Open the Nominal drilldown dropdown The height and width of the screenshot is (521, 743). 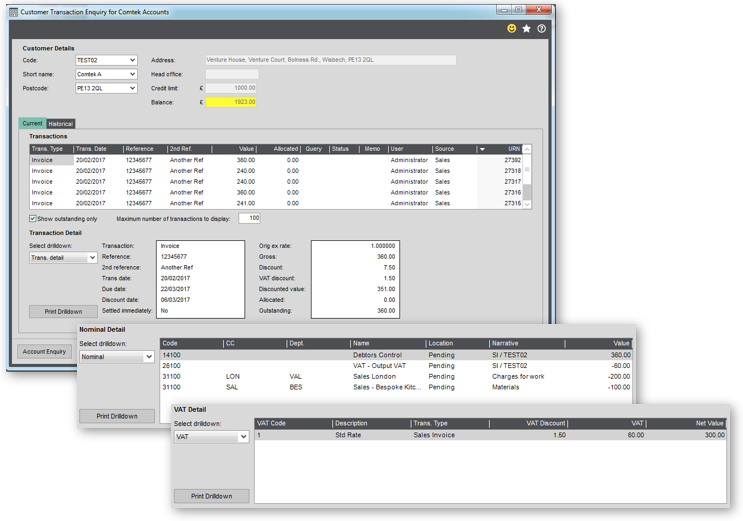tap(149, 356)
